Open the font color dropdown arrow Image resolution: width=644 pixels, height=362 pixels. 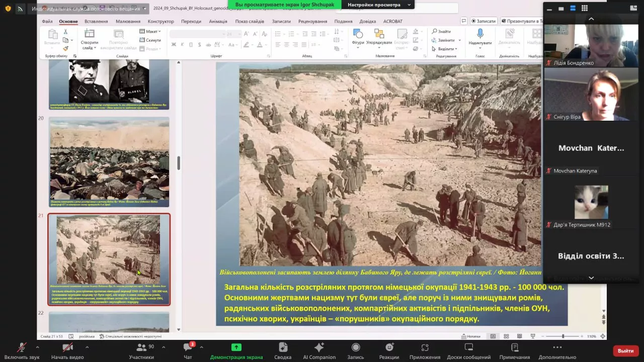[266, 45]
